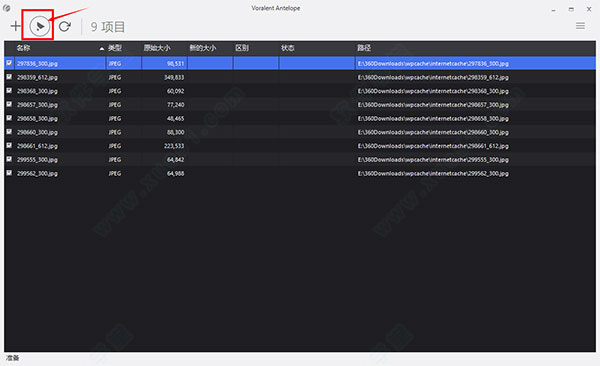This screenshot has height=366, width=600.
Task: Click the path ending in 298657_300.jpg
Action: [433, 105]
